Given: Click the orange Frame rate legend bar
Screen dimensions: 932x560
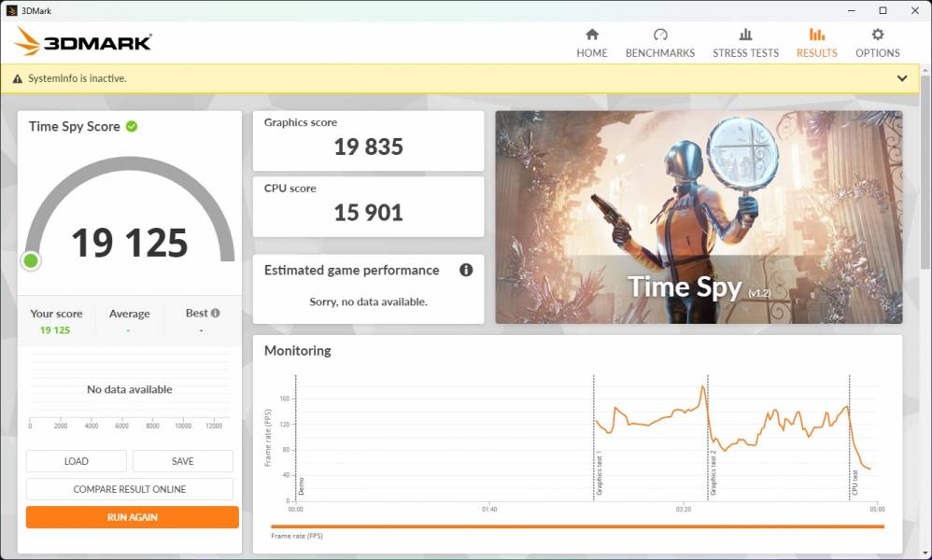Looking at the screenshot, I should coord(577,526).
